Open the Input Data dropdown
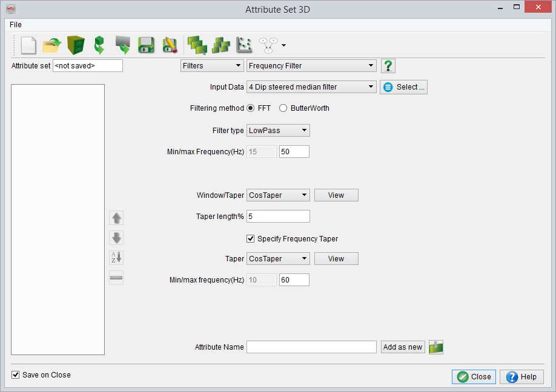Screen dimensions: 556x392 click(311, 87)
